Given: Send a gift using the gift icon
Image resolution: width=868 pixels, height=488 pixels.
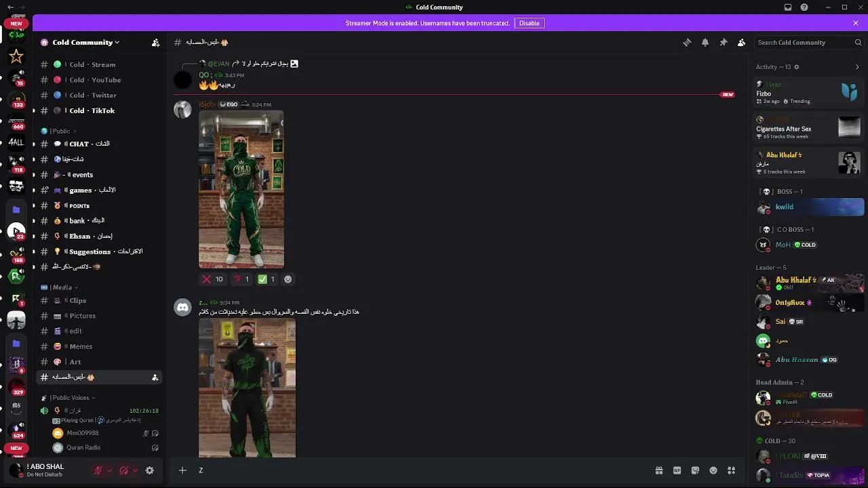Looking at the screenshot, I should click(x=658, y=470).
